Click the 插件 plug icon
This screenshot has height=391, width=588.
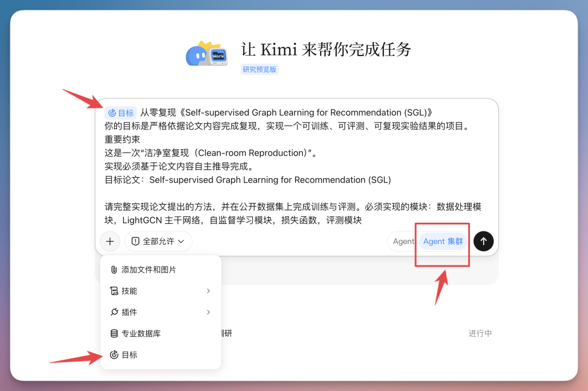(x=114, y=312)
